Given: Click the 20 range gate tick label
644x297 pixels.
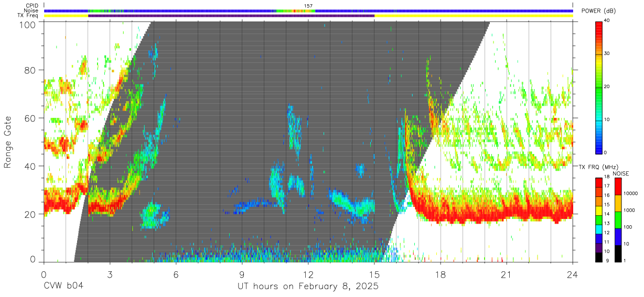Looking at the screenshot, I should 31,215.
